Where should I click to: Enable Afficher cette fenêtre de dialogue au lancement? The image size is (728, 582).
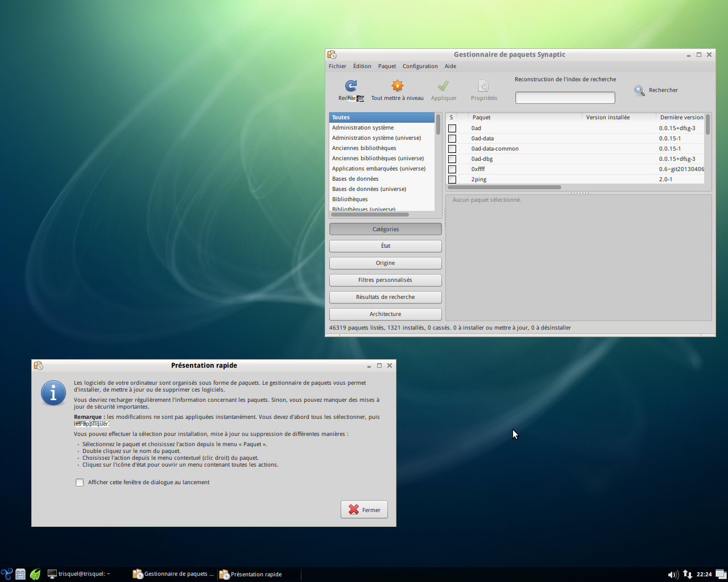[80, 483]
